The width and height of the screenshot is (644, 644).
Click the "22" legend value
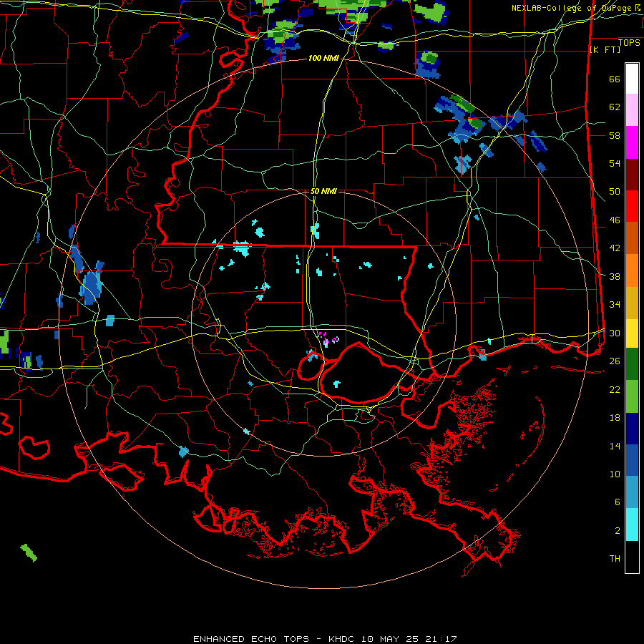[x=615, y=390]
